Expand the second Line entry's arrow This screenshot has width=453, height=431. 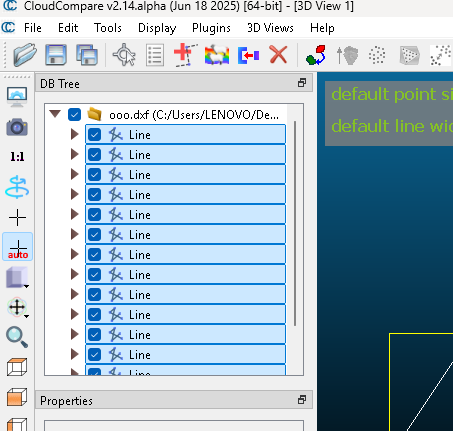coord(75,155)
